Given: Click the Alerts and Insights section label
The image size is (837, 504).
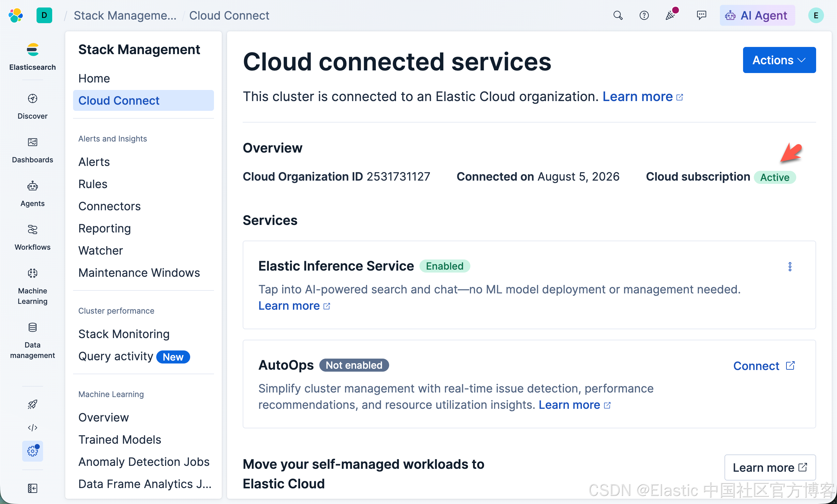Looking at the screenshot, I should [x=113, y=139].
